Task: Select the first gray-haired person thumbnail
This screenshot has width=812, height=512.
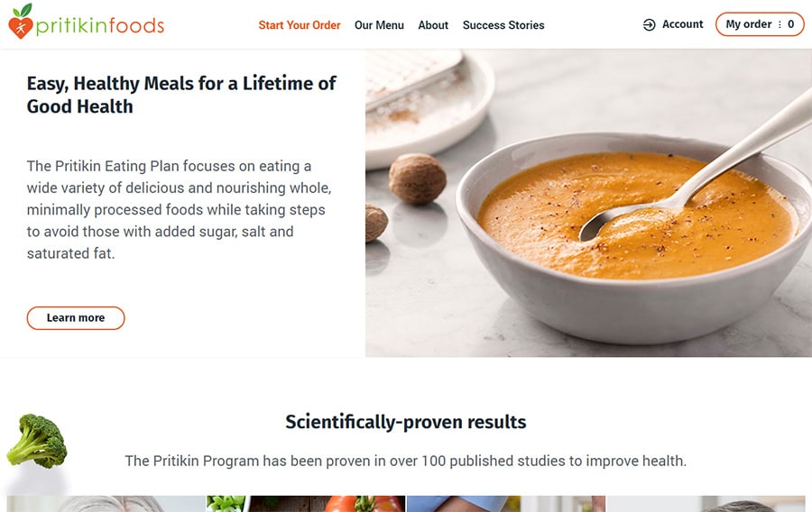Action: point(106,504)
